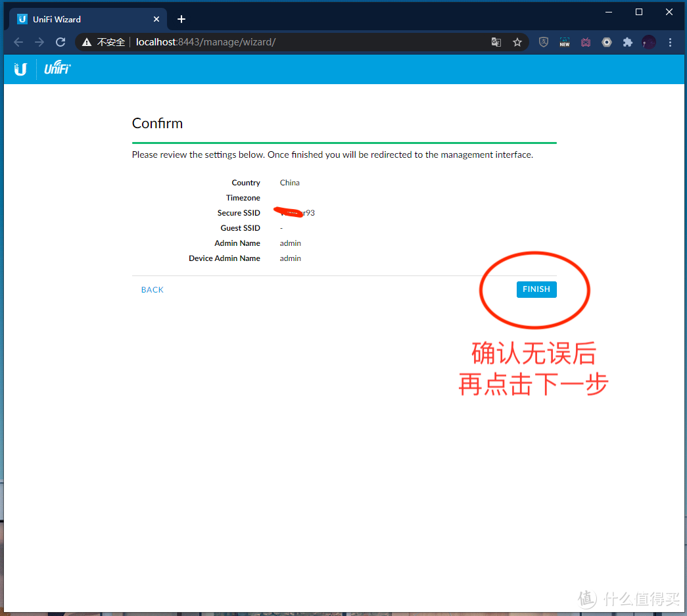This screenshot has width=687, height=616.
Task: Click the 不安全 security label
Action: click(111, 42)
